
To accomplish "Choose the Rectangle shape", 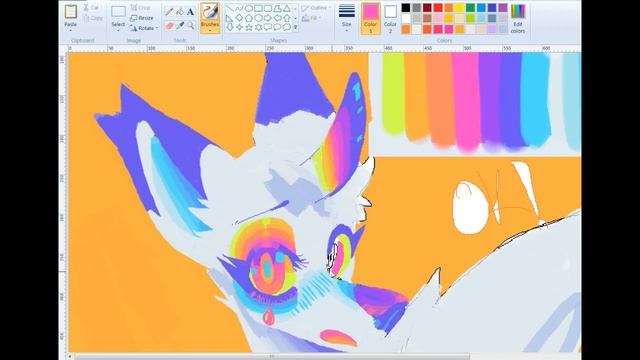I will point(258,8).
